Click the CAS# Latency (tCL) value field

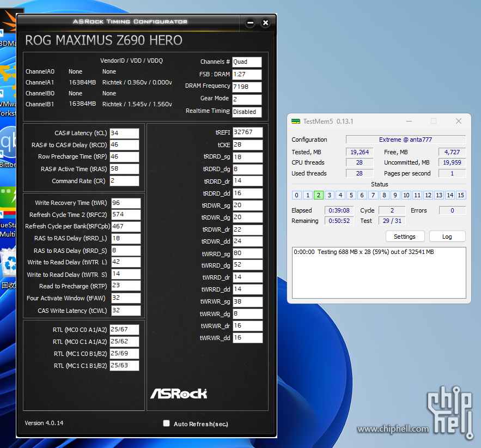point(124,133)
